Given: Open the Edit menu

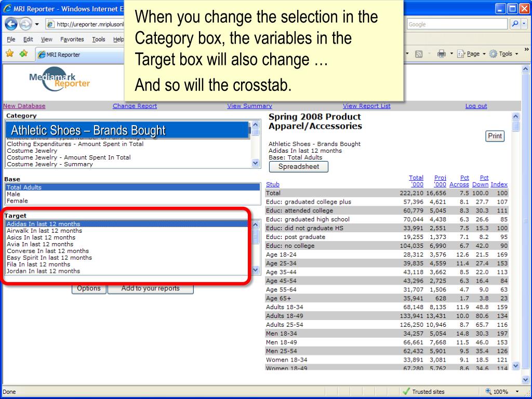Looking at the screenshot, I should tap(28, 39).
